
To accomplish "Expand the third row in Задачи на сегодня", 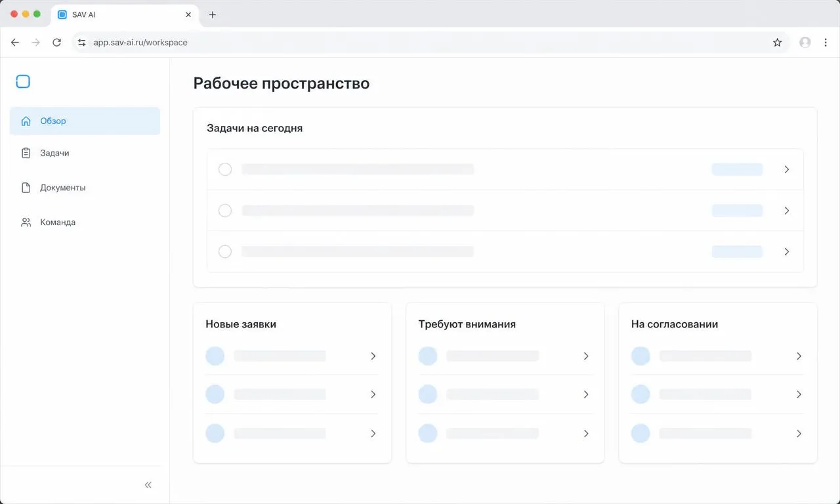I will pos(787,252).
